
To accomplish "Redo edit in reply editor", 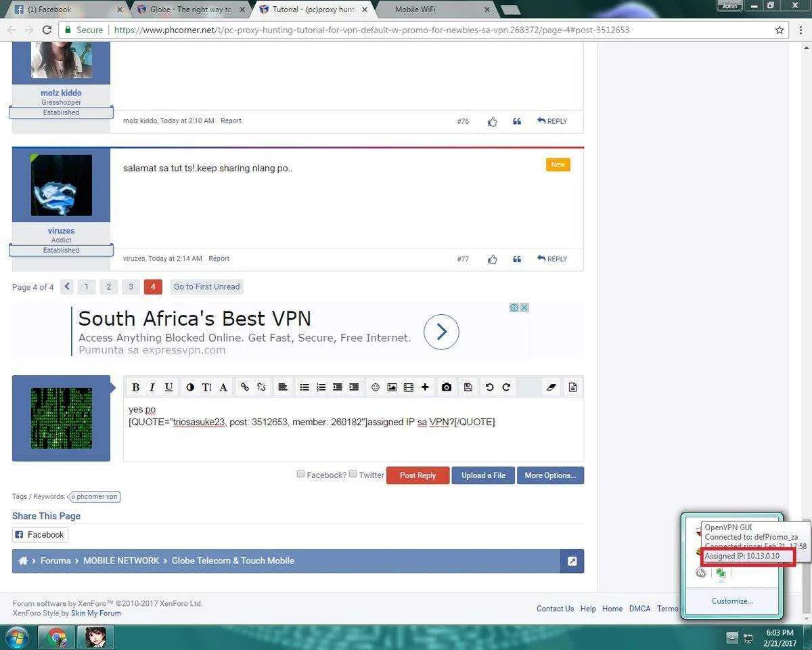I will [505, 387].
